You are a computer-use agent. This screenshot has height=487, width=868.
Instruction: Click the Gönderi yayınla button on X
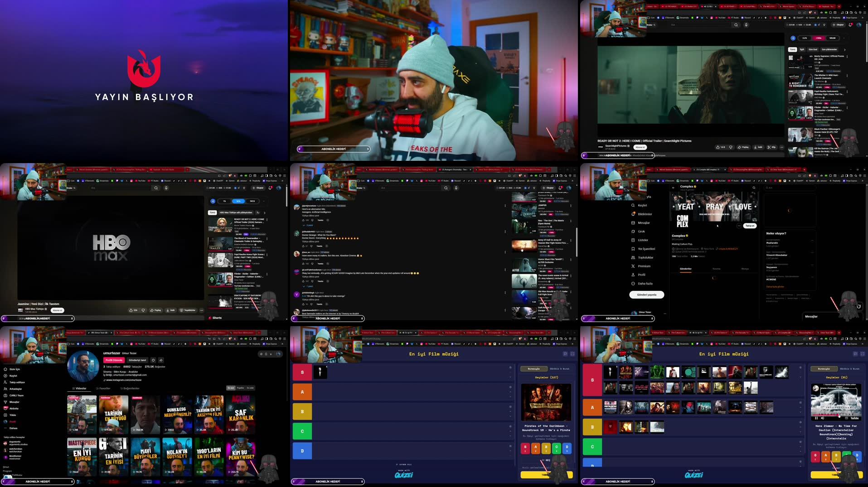647,294
